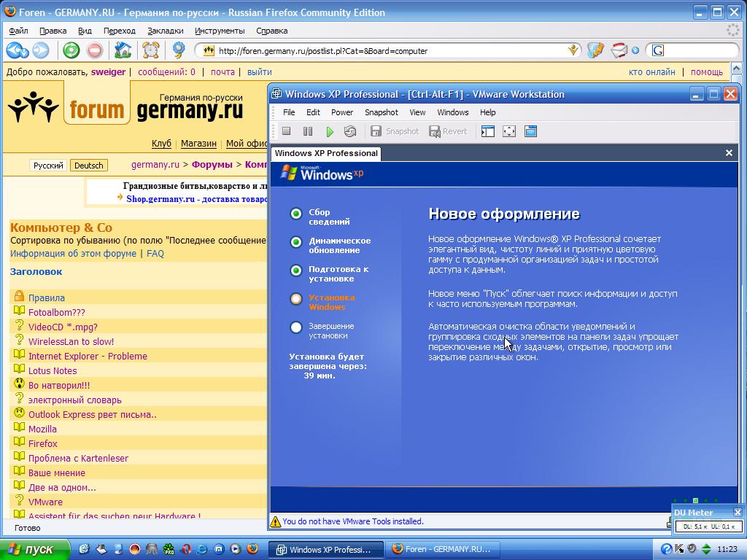Image resolution: width=747 pixels, height=560 pixels.
Task: Open the Fotoalbom??? thread
Action: (57, 312)
